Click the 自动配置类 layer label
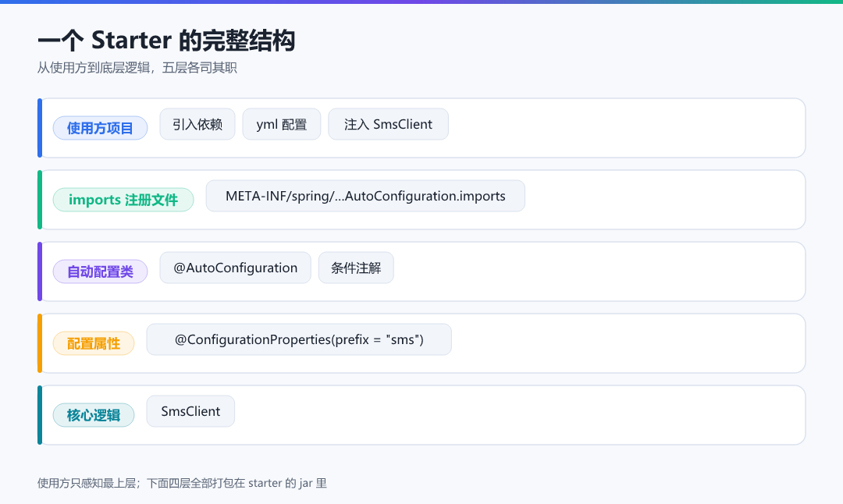Image resolution: width=843 pixels, height=504 pixels. pos(100,272)
